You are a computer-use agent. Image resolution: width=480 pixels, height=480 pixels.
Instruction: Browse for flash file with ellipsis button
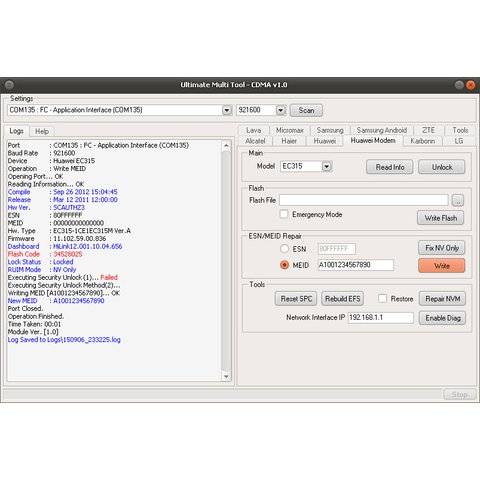pos(458,200)
